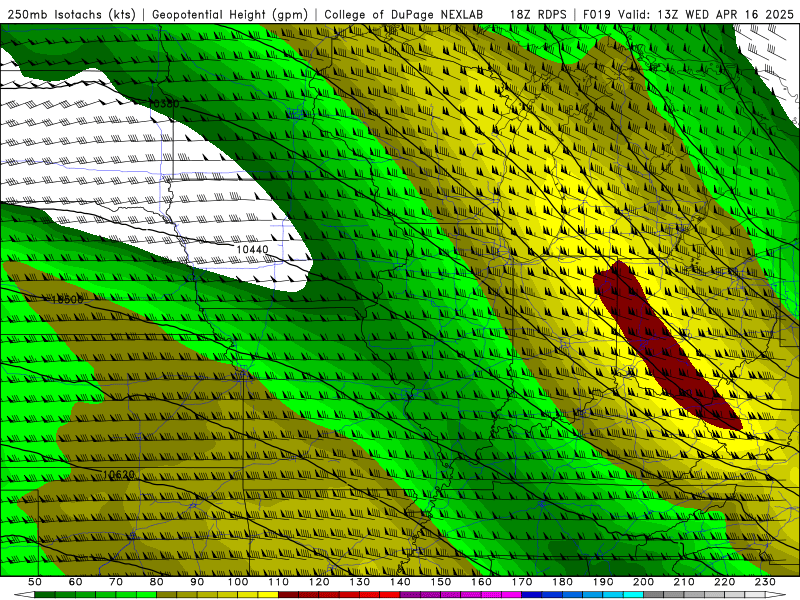Image resolution: width=800 pixels, height=600 pixels.
Task: Click the 60 value on the color scale
Action: click(x=76, y=582)
